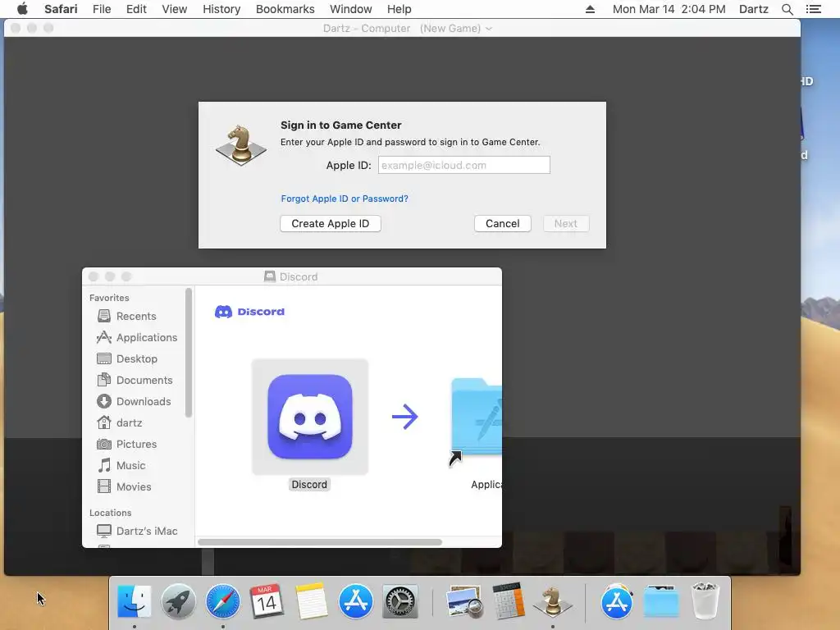The height and width of the screenshot is (630, 840).
Task: Select Discord app icon in installer window
Action: click(309, 417)
